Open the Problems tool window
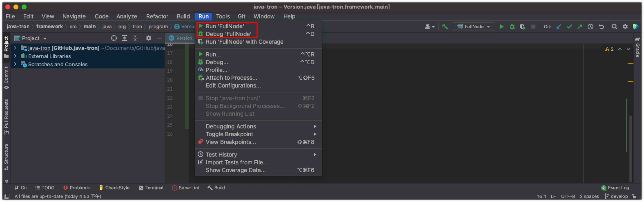The image size is (644, 202). (76, 188)
